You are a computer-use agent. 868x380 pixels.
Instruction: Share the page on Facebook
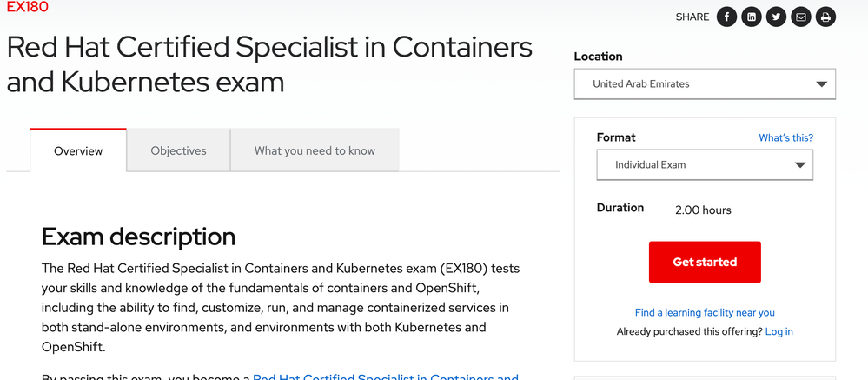726,17
